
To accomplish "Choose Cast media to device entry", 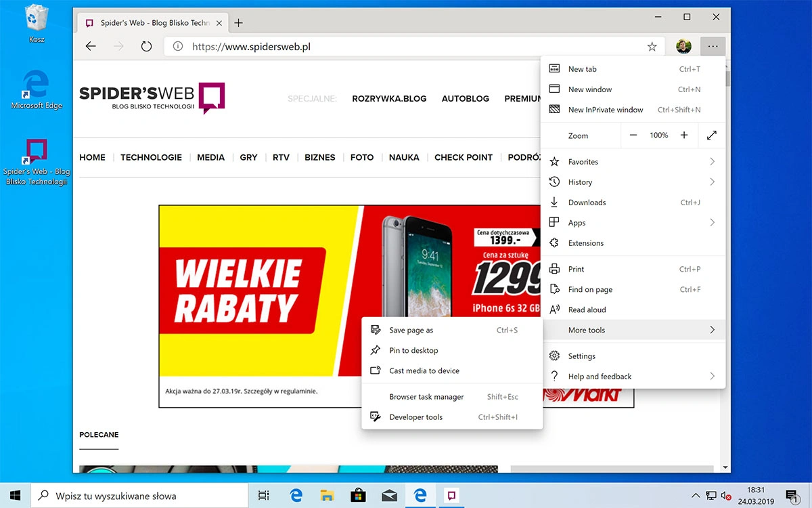I will coord(452,371).
